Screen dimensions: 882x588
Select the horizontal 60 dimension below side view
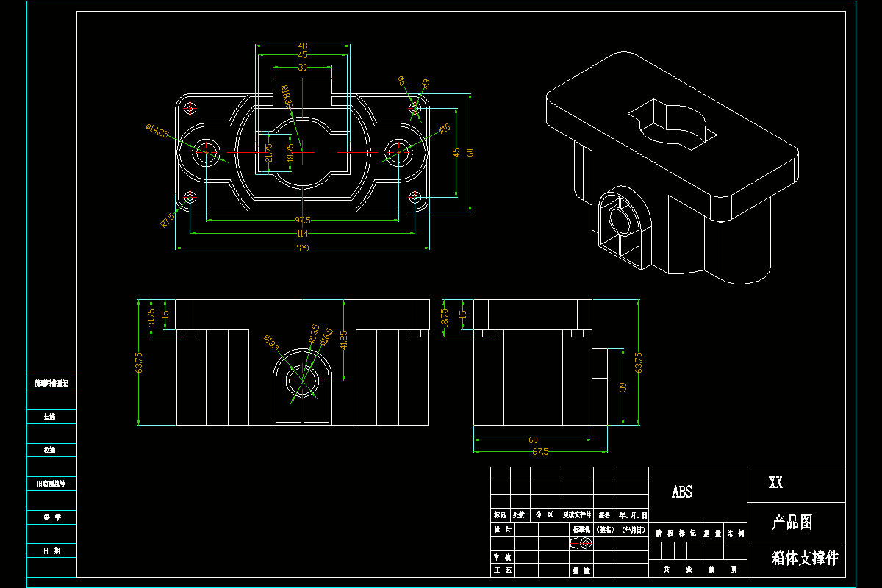tap(534, 440)
